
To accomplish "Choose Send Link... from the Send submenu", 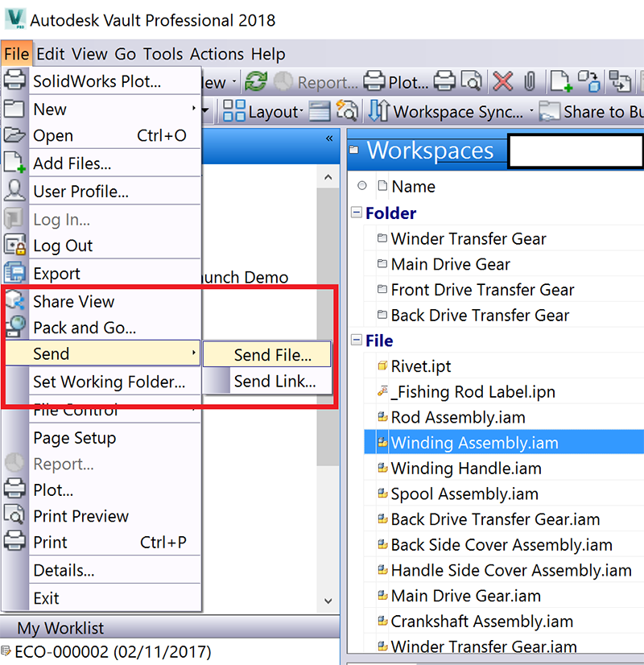I will (x=266, y=381).
